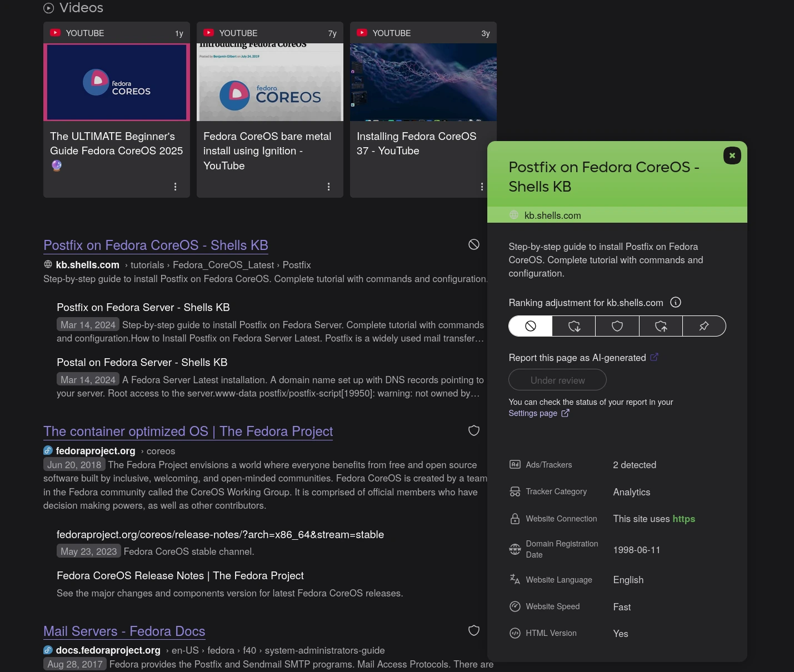Select Block ranking option for kb.shells.com
Image resolution: width=794 pixels, height=672 pixels.
pos(531,326)
